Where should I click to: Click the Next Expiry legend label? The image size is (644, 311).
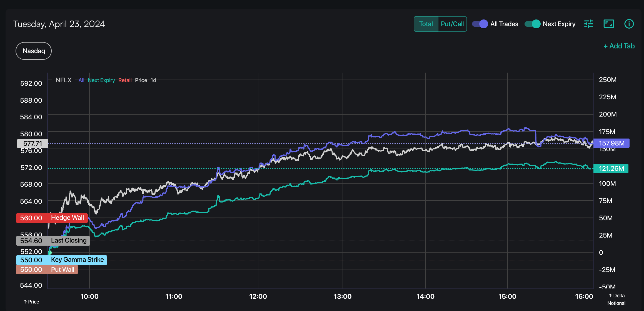tap(101, 80)
